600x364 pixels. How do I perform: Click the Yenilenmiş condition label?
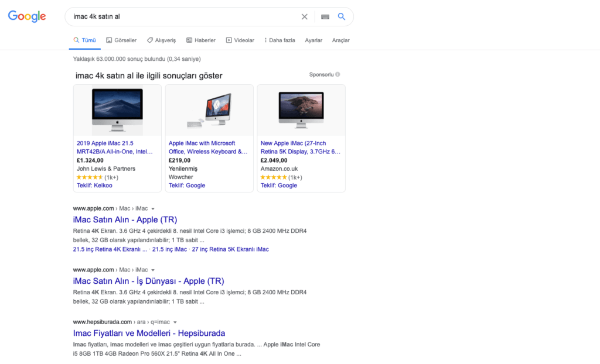tap(183, 169)
